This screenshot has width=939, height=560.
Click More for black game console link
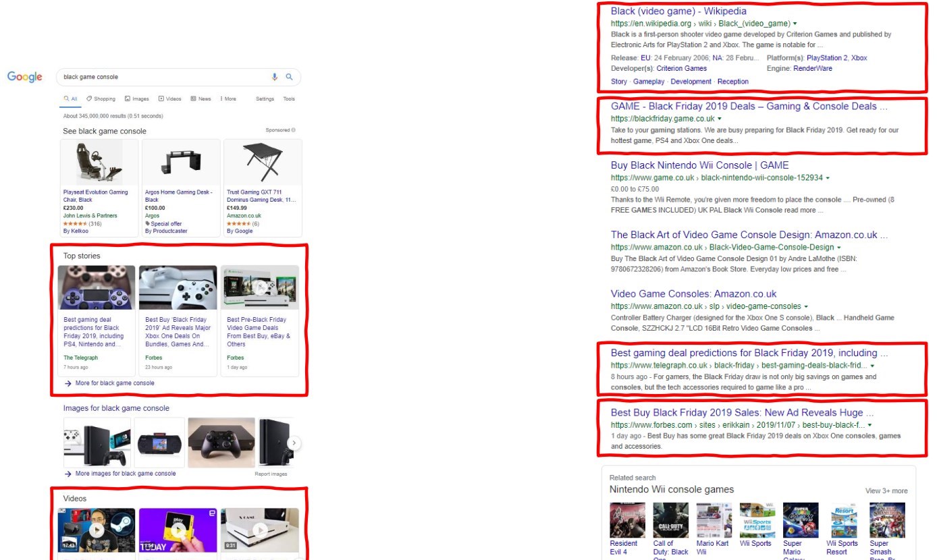click(x=115, y=383)
